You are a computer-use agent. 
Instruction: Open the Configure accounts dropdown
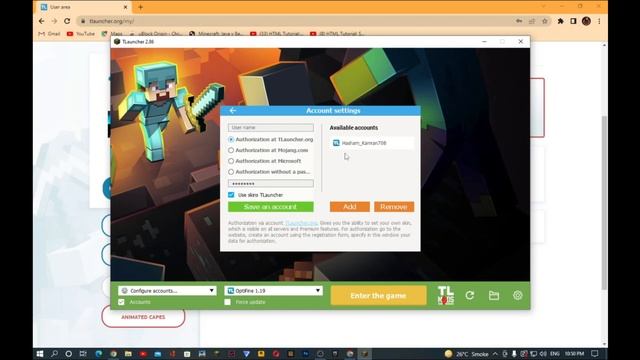coord(167,291)
